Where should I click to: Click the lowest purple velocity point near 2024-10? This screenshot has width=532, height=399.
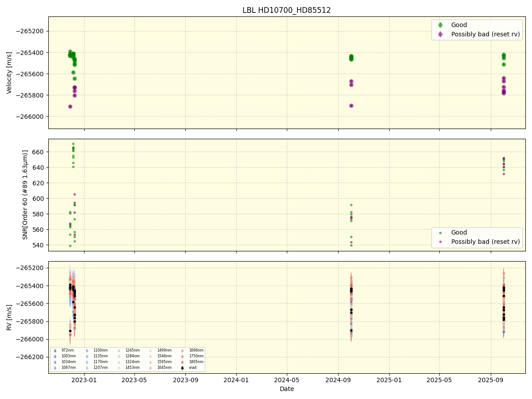point(351,106)
